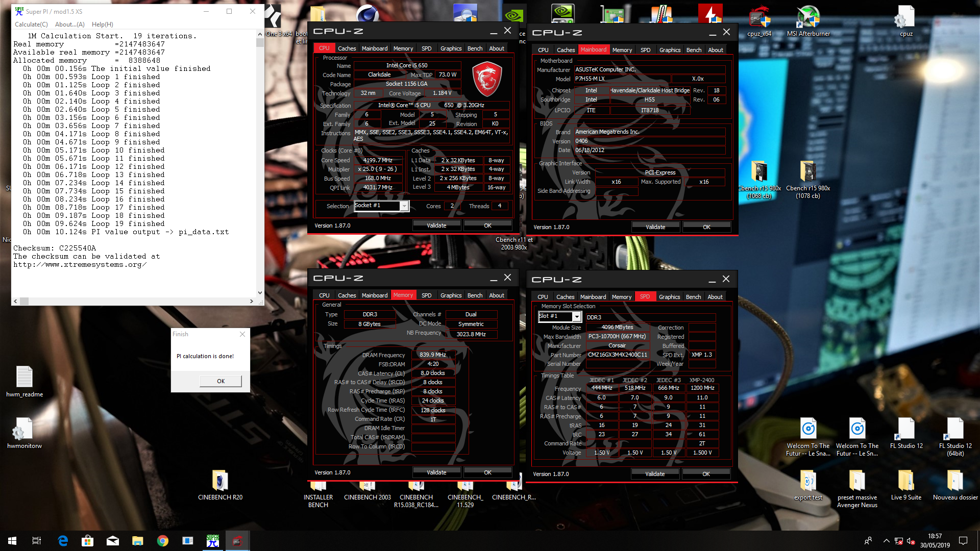Click the People icon on the taskbar
The image size is (980, 551).
click(868, 541)
